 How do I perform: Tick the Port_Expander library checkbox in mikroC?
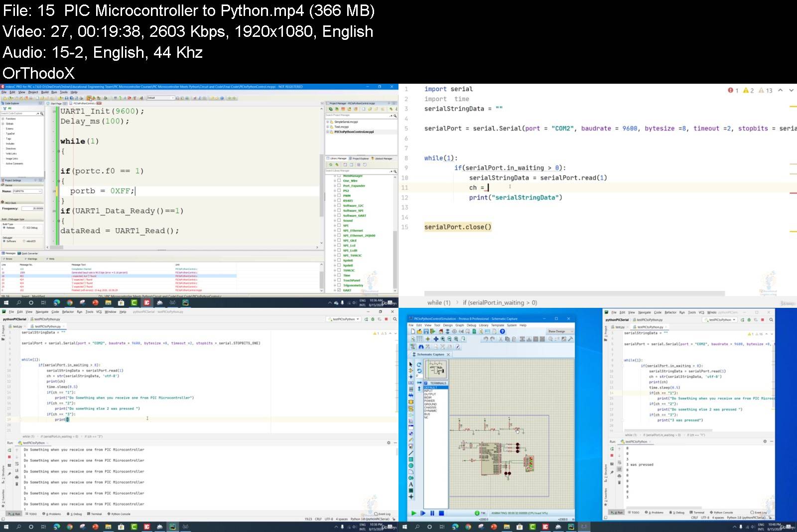tap(339, 186)
